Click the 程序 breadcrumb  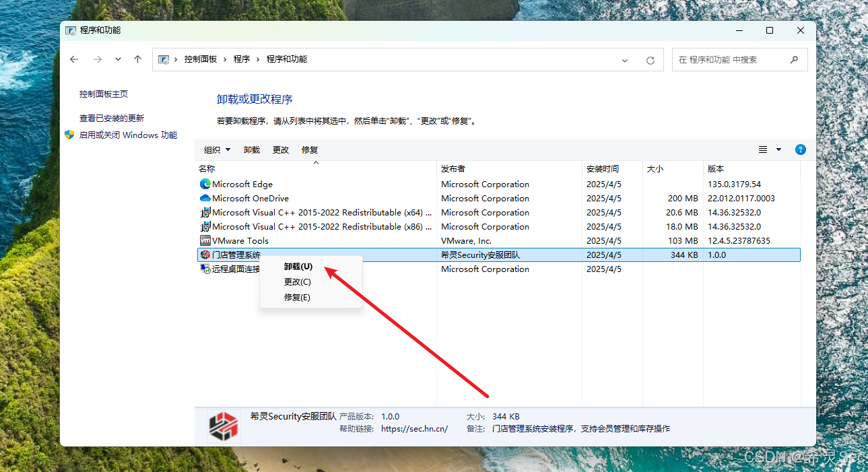242,59
